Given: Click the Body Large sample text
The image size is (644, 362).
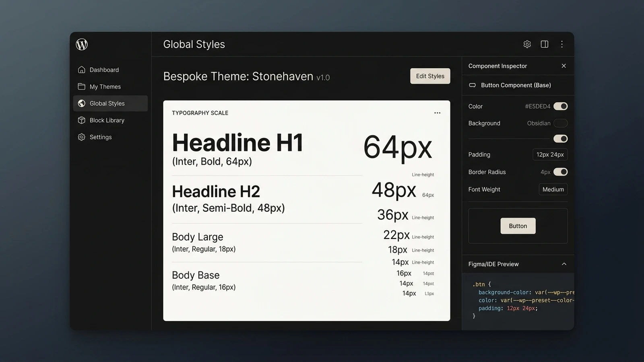Looking at the screenshot, I should point(197,237).
